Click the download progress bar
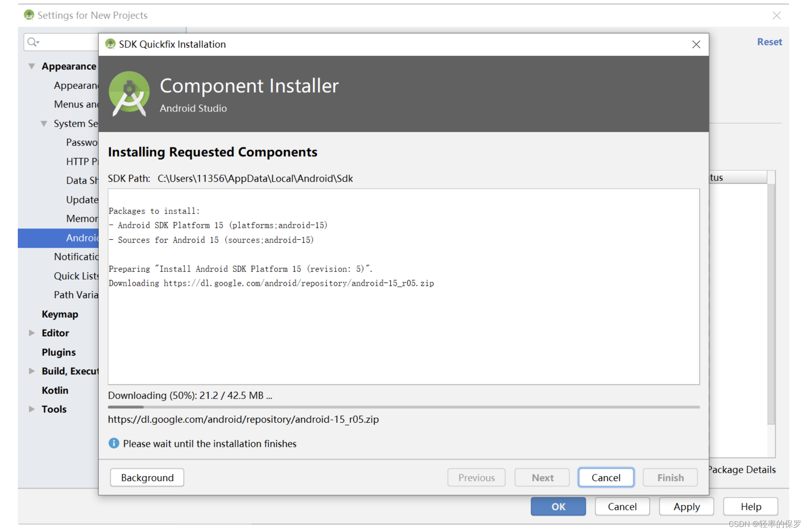The height and width of the screenshot is (532, 807). click(403, 407)
